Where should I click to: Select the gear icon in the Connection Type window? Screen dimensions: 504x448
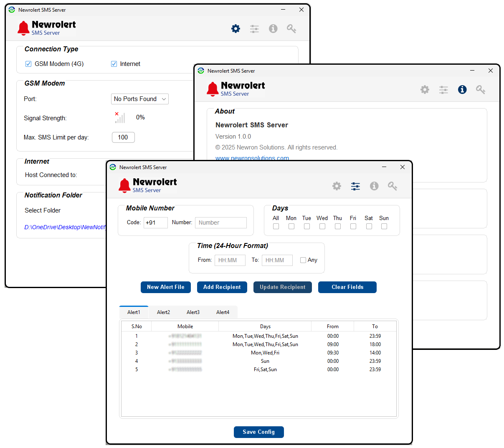tap(236, 28)
